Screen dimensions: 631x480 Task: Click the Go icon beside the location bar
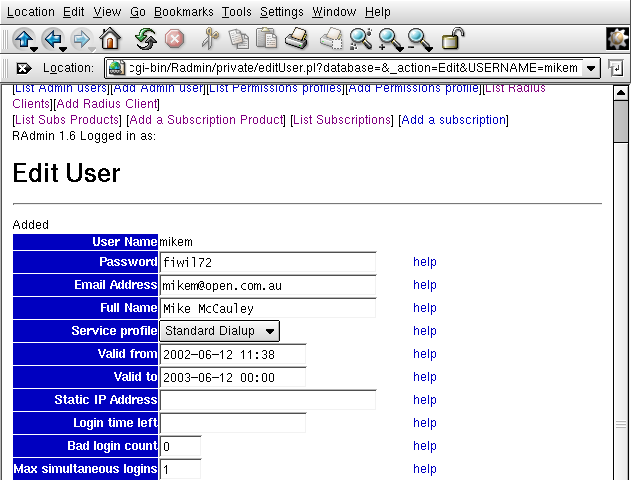(616, 68)
